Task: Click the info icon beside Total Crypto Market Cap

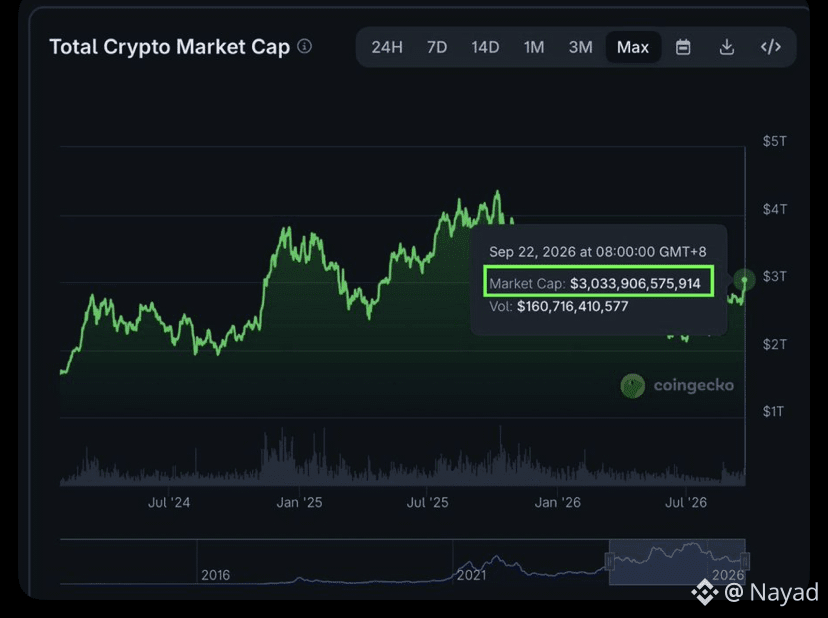Action: tap(304, 46)
